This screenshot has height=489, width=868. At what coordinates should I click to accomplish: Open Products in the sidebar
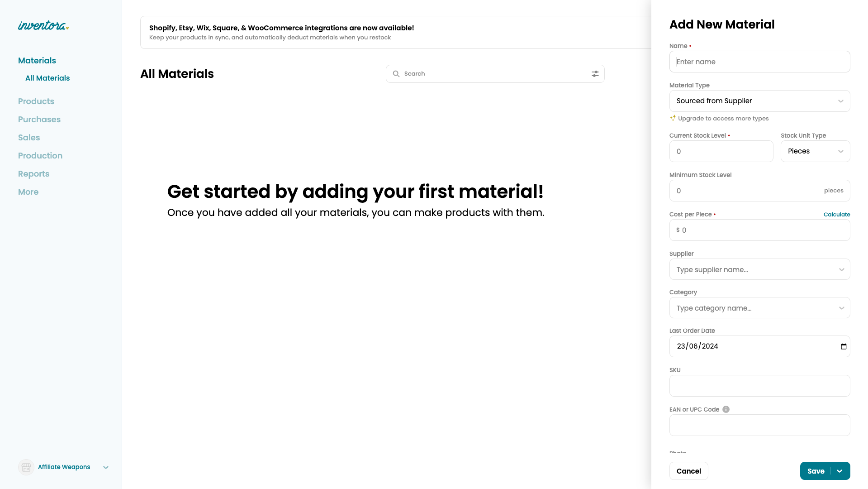(x=36, y=101)
